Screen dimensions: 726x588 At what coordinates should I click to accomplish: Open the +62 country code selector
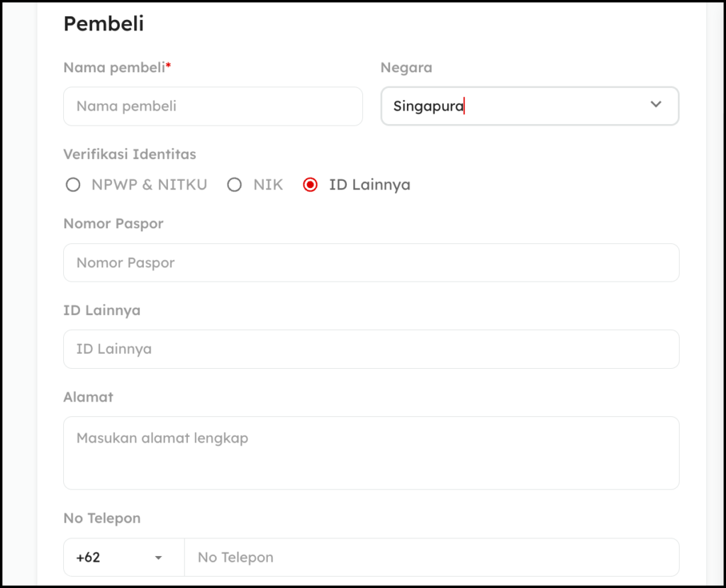(x=113, y=558)
